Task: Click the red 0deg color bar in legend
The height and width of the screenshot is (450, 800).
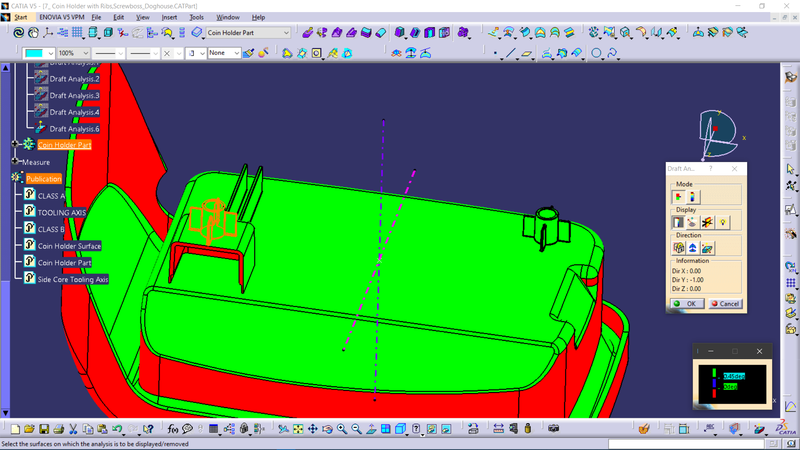Action: (714, 392)
